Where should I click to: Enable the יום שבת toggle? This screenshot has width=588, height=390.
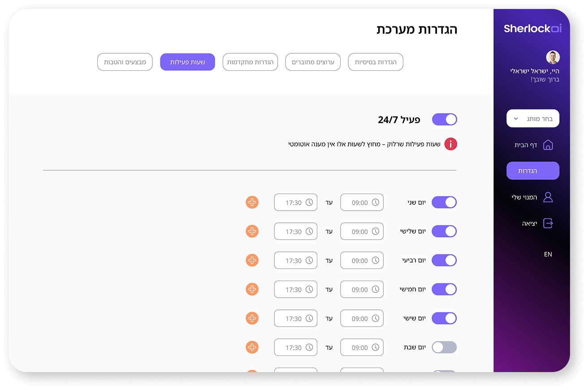tap(444, 347)
